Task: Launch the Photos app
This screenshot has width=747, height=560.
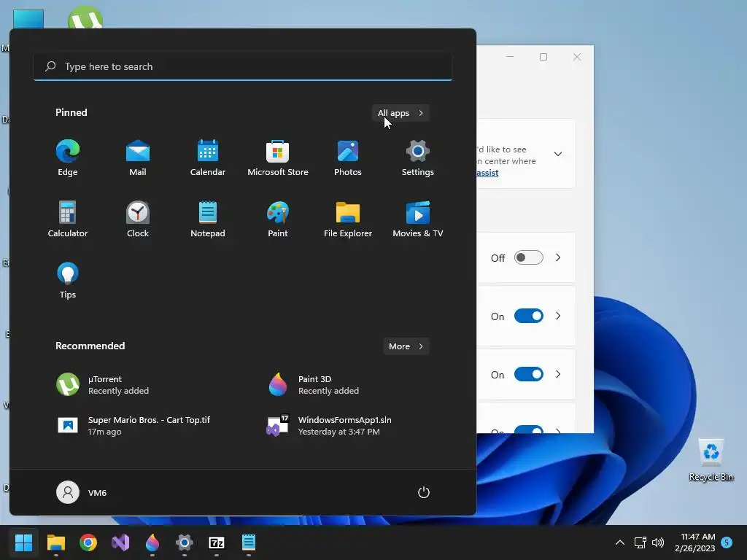Action: [x=348, y=158]
